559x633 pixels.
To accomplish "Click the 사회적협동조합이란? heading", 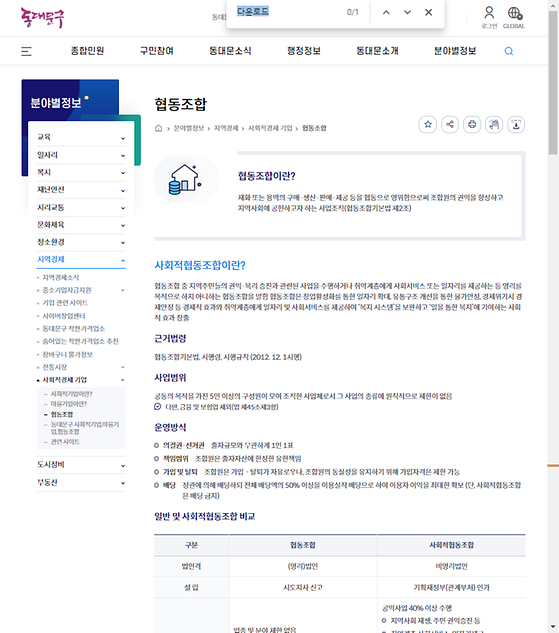I will coord(200,265).
